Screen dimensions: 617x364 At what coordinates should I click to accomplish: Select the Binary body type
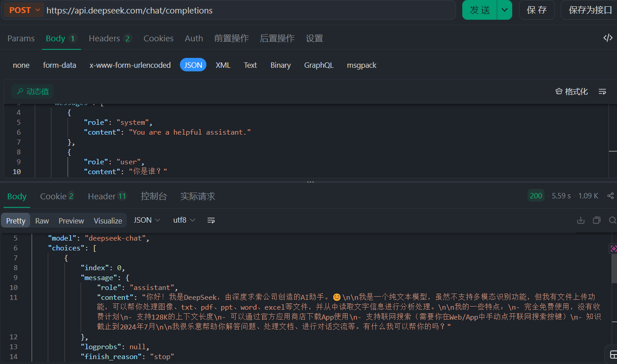[281, 65]
